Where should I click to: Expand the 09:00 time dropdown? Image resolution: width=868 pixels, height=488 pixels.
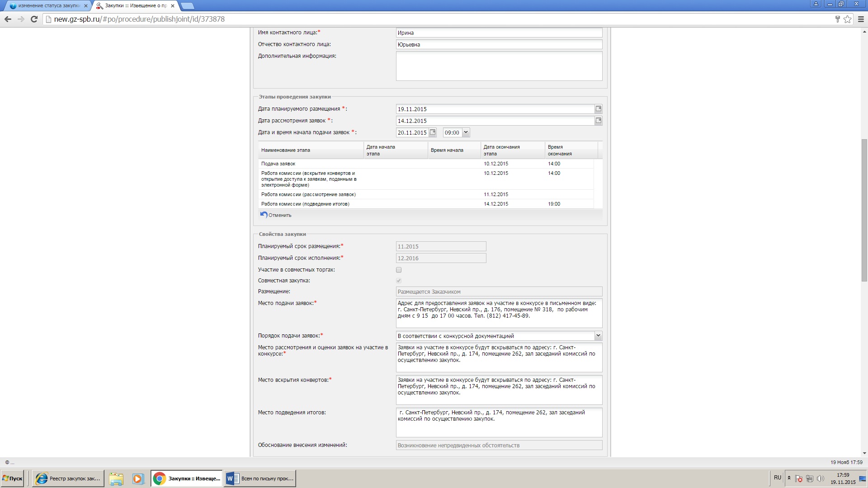[466, 132]
